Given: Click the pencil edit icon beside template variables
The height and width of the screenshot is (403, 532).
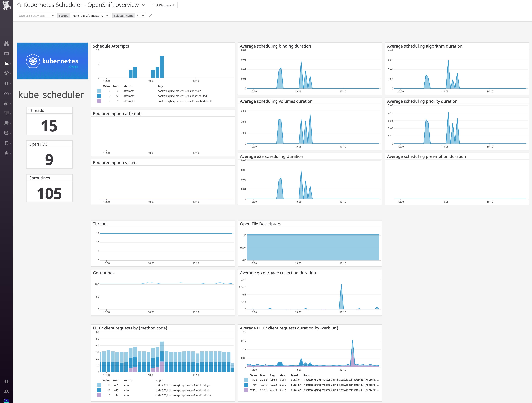Looking at the screenshot, I should [x=150, y=15].
